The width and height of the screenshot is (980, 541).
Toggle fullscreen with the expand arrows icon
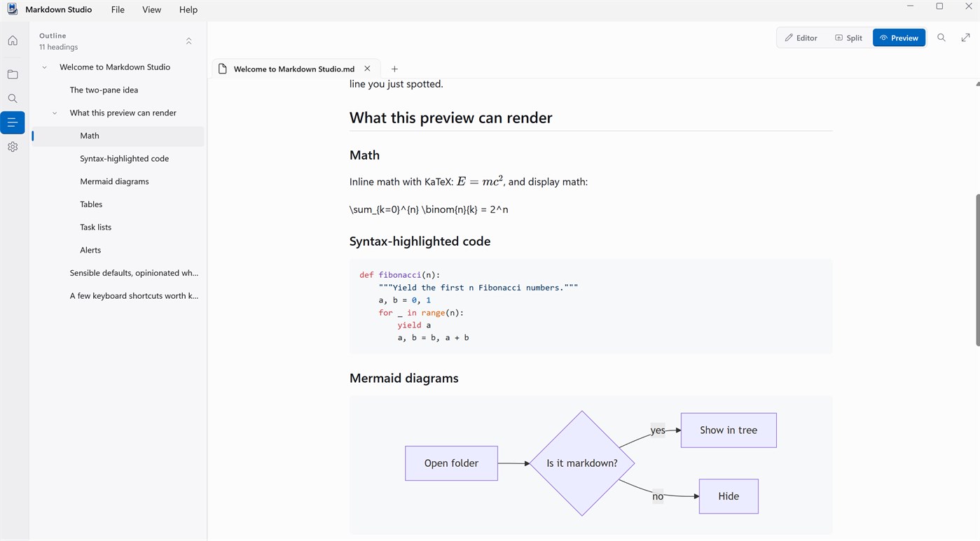pos(966,38)
